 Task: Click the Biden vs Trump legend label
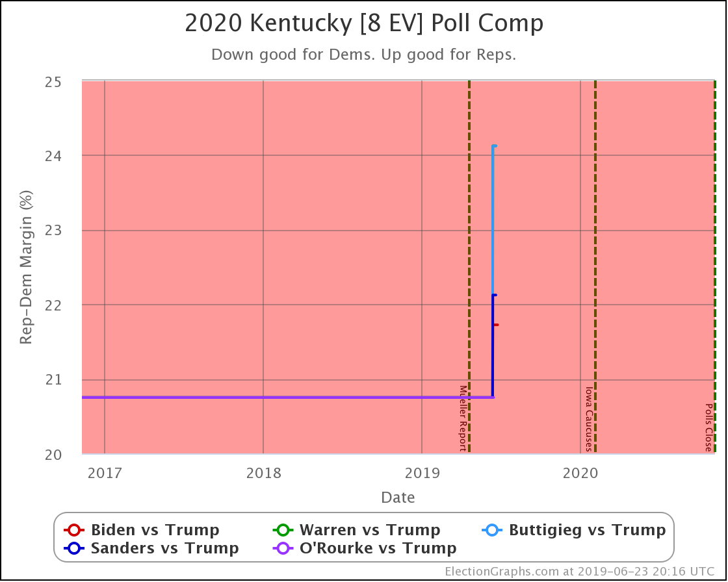155,529
